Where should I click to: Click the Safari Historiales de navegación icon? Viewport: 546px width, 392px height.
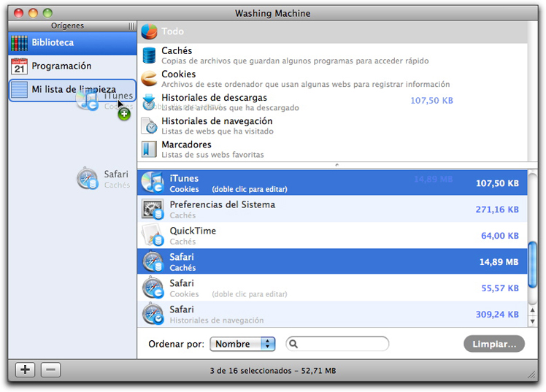(153, 314)
